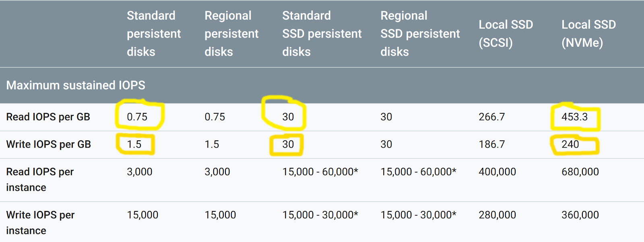Select the Regional SSD persistent disks header
644x242 pixels.
420,33
